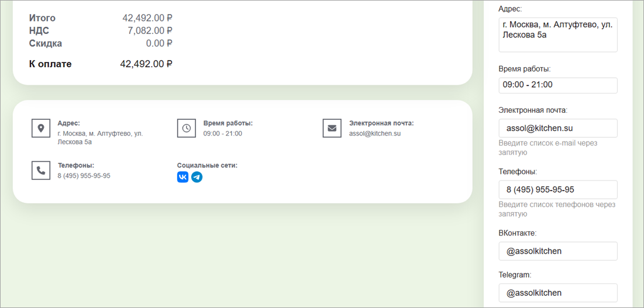
Task: Click the clock working hours icon
Action: (x=186, y=128)
